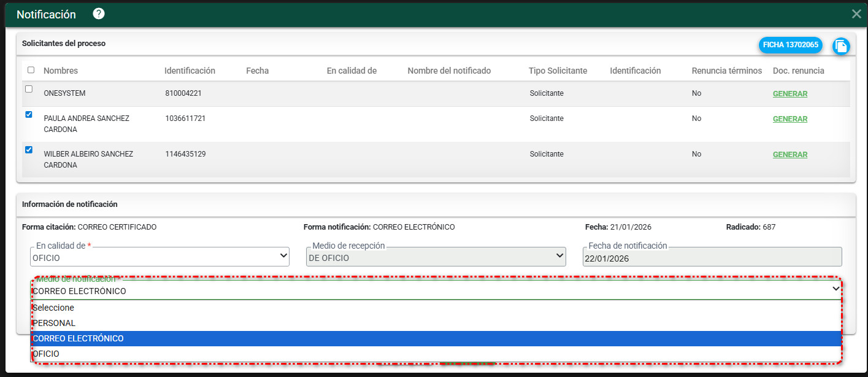
Task: Click GENERAR link for ONESYSTEM
Action: (x=789, y=94)
